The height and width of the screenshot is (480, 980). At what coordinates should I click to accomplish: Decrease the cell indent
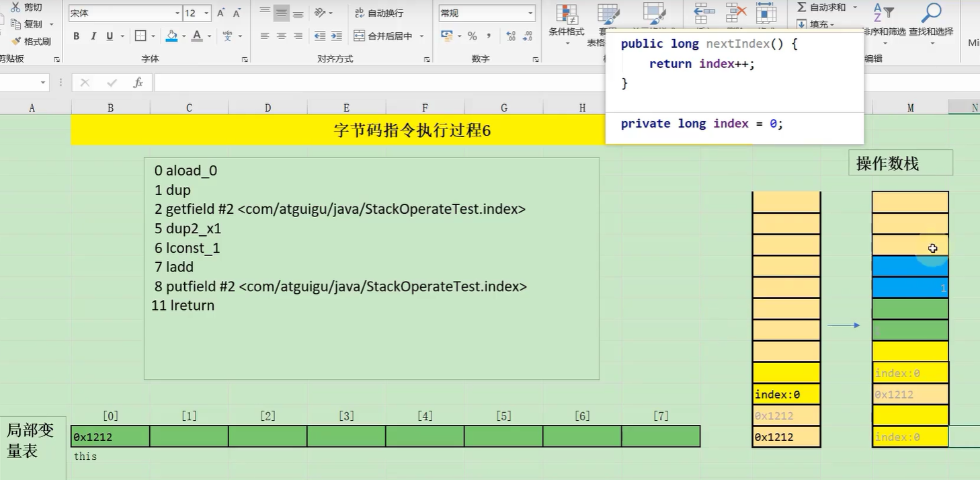[320, 36]
